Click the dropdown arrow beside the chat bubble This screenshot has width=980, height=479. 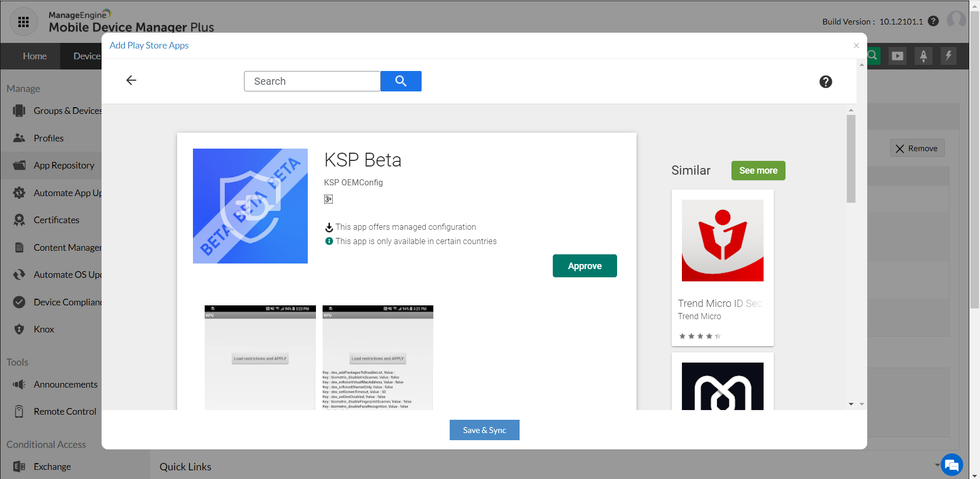click(x=937, y=465)
